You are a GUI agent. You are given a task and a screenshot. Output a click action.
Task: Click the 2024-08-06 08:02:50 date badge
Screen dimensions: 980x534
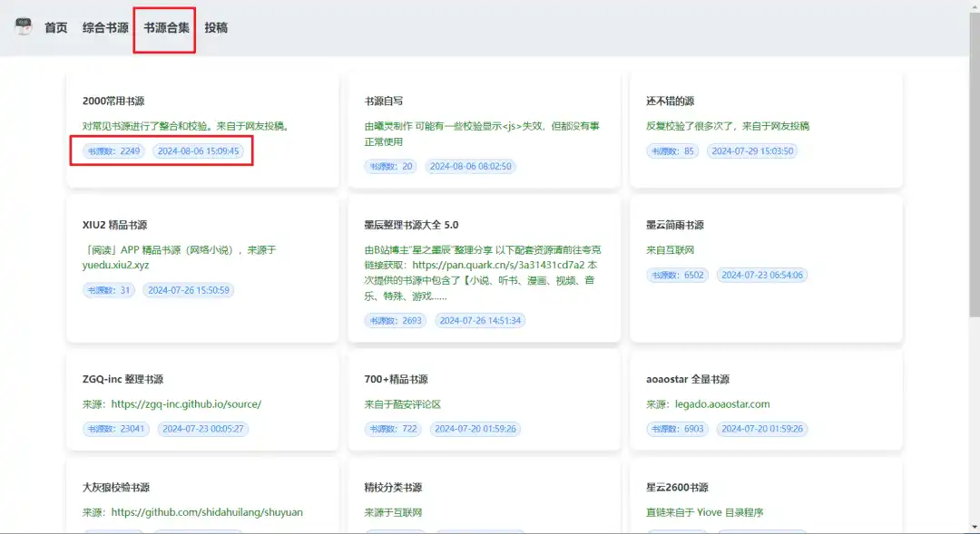pyautogui.click(x=471, y=167)
